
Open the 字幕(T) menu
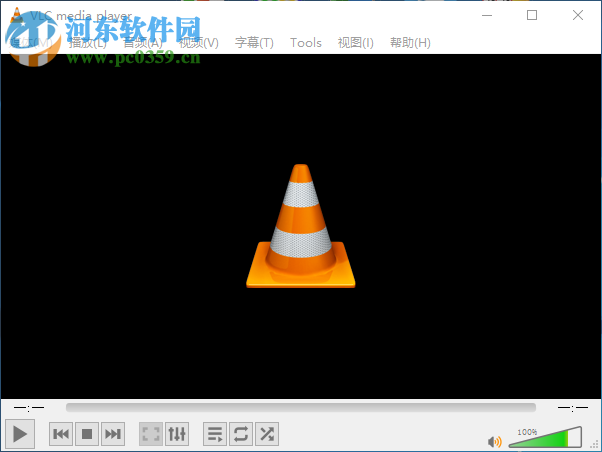pos(254,43)
